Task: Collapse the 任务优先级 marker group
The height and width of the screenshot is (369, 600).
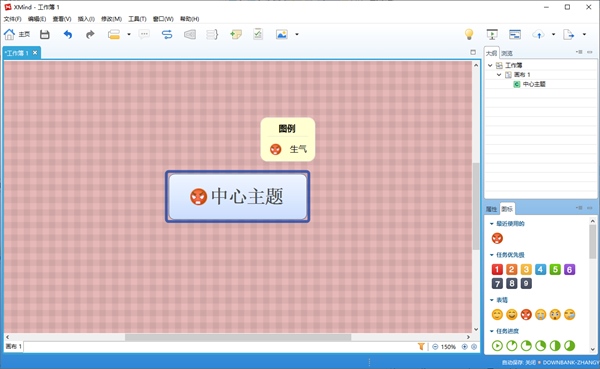Action: point(492,255)
